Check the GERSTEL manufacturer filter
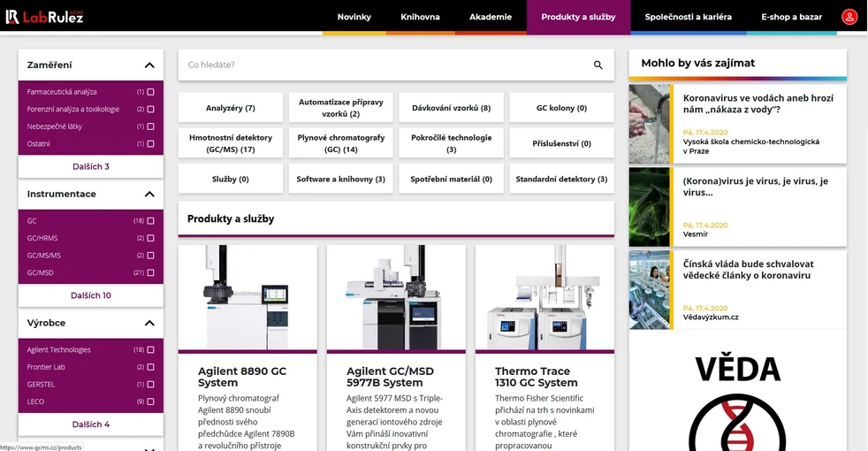The image size is (868, 451). [x=150, y=384]
